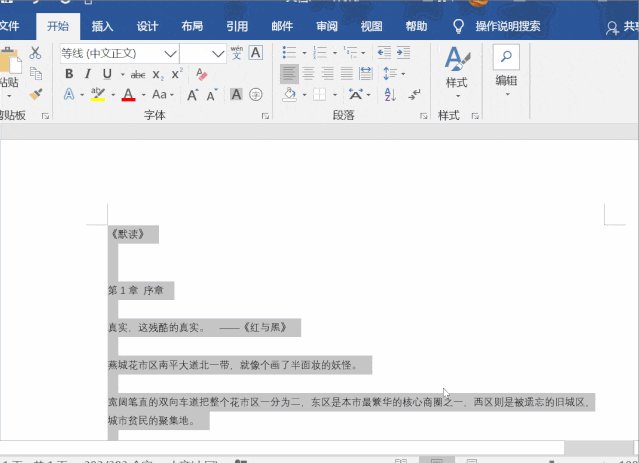639x463 pixels.
Task: Toggle character shading button
Action: pyautogui.click(x=236, y=95)
